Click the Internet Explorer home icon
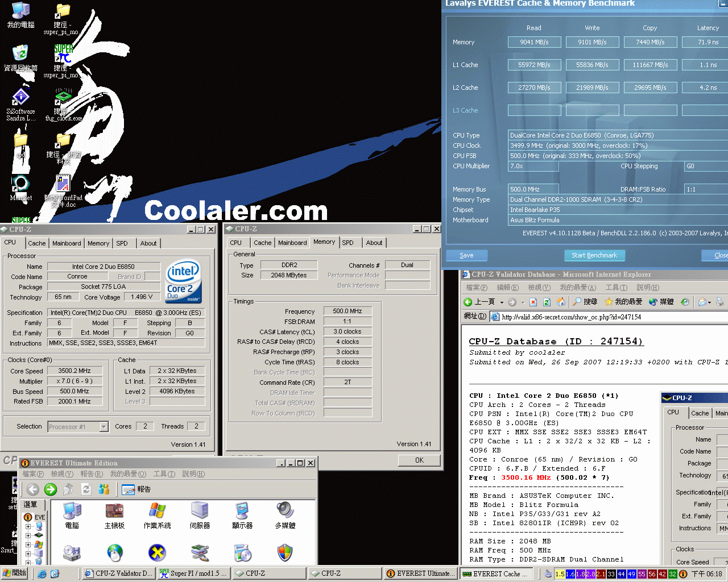 561,302
